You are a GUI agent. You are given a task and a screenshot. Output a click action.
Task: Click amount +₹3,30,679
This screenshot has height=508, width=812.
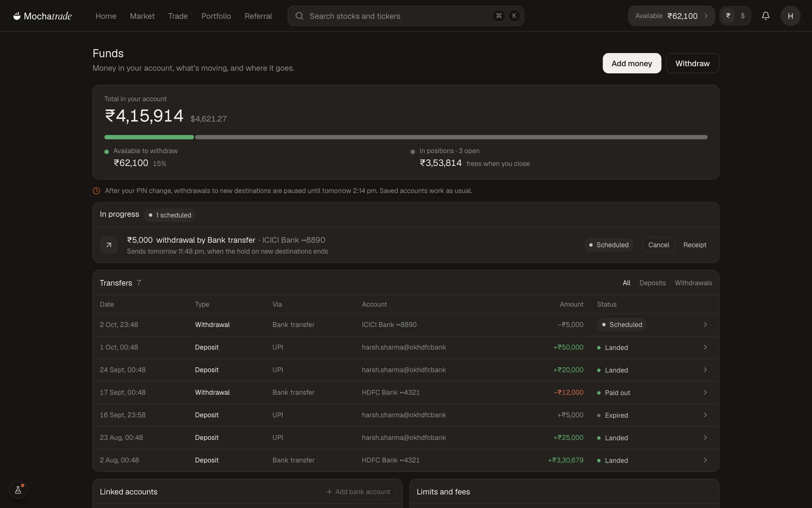pos(566,460)
